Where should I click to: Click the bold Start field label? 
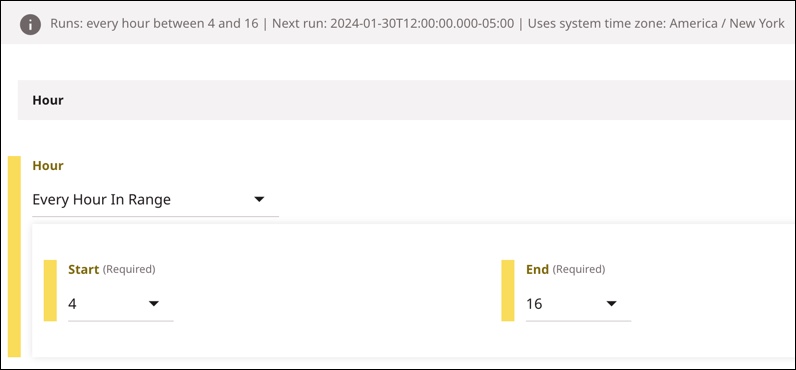(83, 270)
